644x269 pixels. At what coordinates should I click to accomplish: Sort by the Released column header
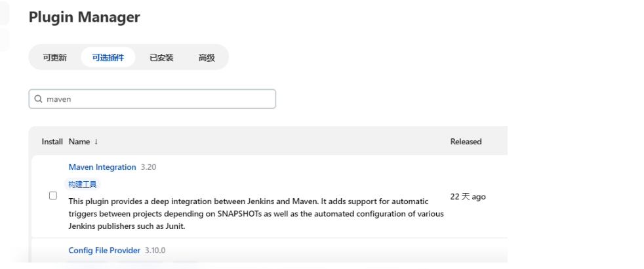pos(466,142)
